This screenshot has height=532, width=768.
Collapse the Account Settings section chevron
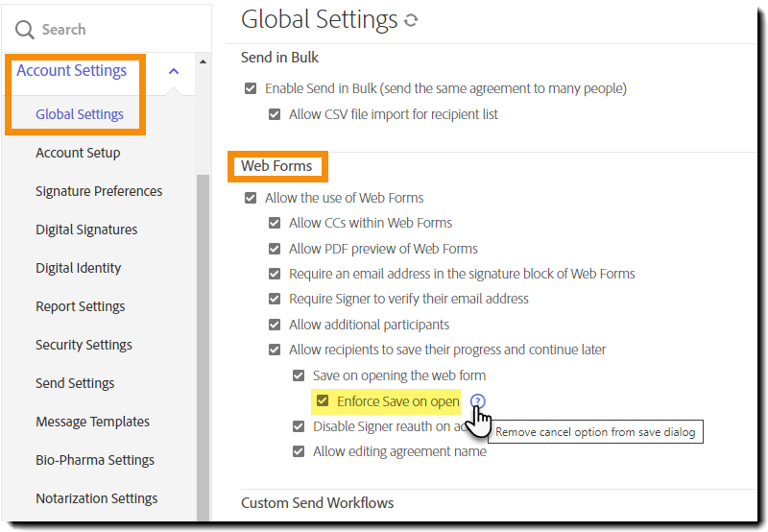pyautogui.click(x=174, y=71)
